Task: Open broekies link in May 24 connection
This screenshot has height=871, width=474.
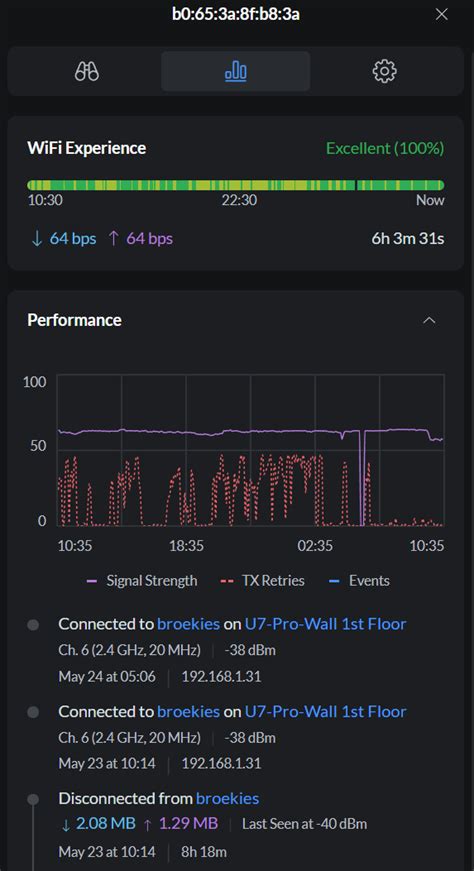Action: click(188, 624)
